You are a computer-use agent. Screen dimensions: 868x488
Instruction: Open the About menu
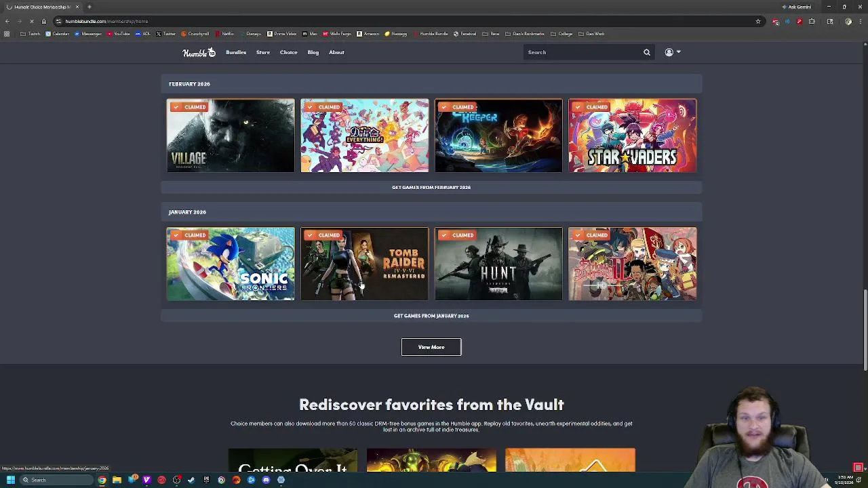(337, 52)
